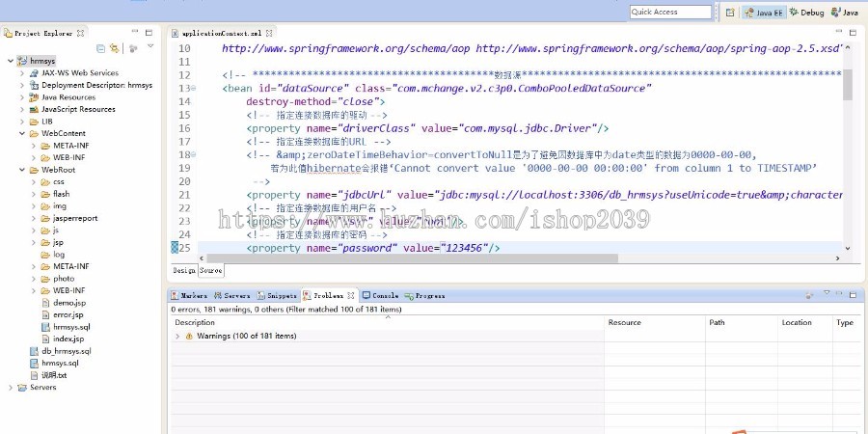The height and width of the screenshot is (434, 868).
Task: Select the img folder
Action: 60,206
